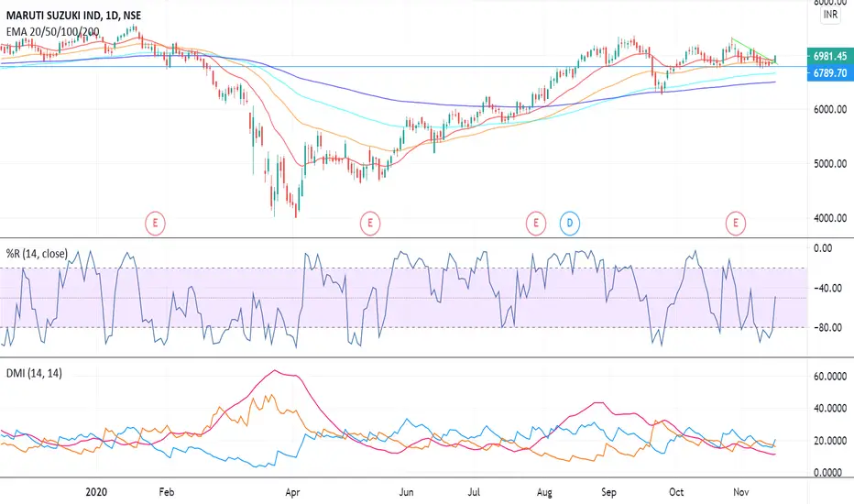Click the earnings E marker before February
854x504 pixels.
pos(155,223)
